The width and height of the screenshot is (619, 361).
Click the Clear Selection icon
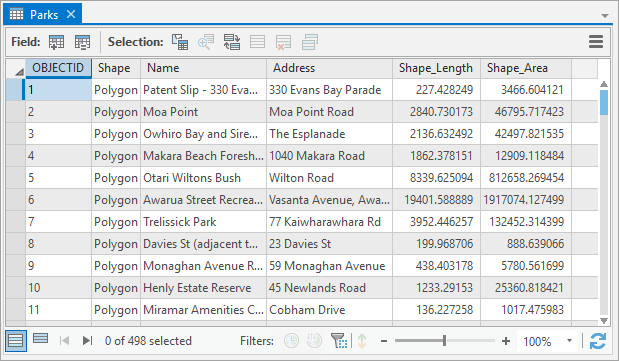click(x=257, y=41)
